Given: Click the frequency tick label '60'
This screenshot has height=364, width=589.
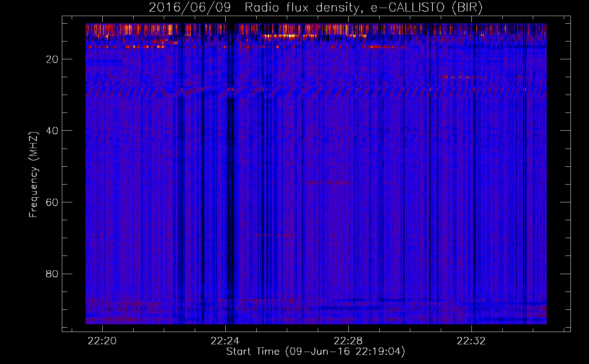Looking at the screenshot, I should 52,202.
